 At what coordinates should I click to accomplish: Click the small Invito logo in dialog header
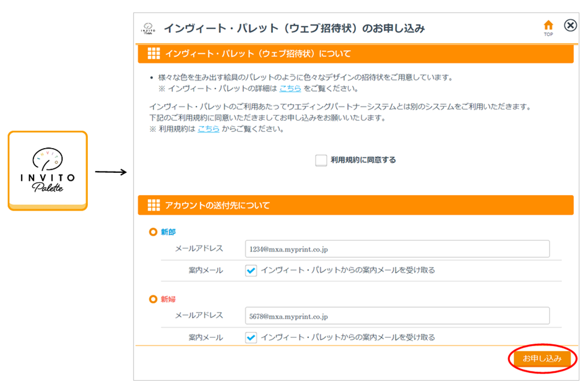pyautogui.click(x=147, y=28)
